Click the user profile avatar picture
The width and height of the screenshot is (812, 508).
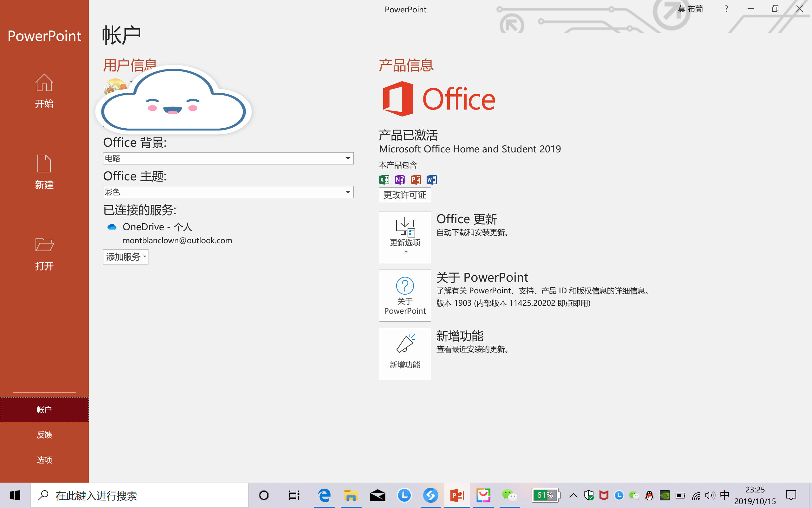click(x=115, y=87)
